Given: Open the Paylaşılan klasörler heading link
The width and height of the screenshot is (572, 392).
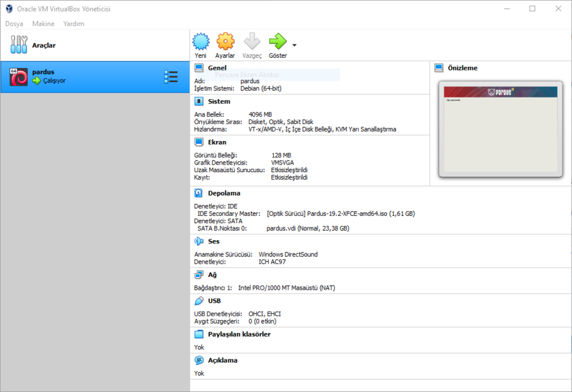Looking at the screenshot, I should [240, 334].
